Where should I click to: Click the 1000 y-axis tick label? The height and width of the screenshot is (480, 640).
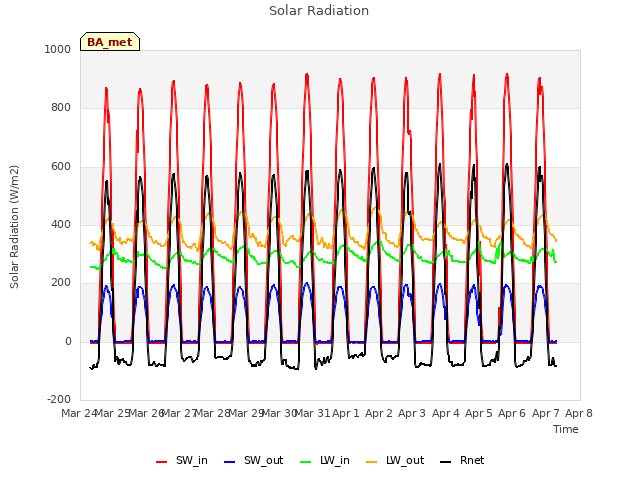click(x=58, y=49)
